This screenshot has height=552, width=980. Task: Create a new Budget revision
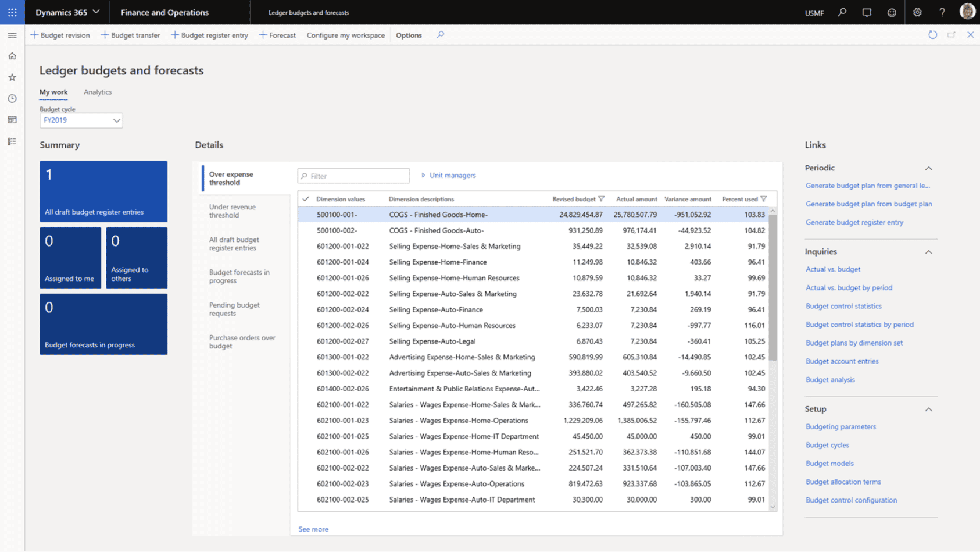pos(60,35)
